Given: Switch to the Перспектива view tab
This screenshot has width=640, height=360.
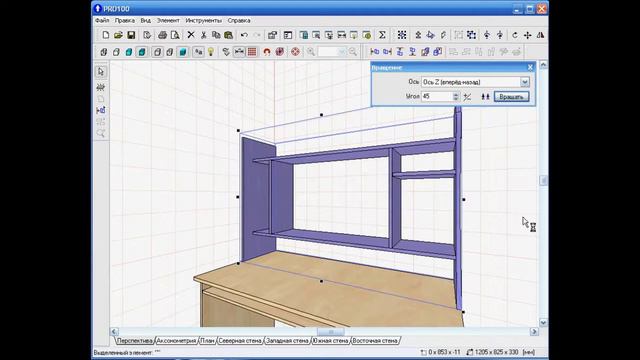Looking at the screenshot, I should (134, 340).
